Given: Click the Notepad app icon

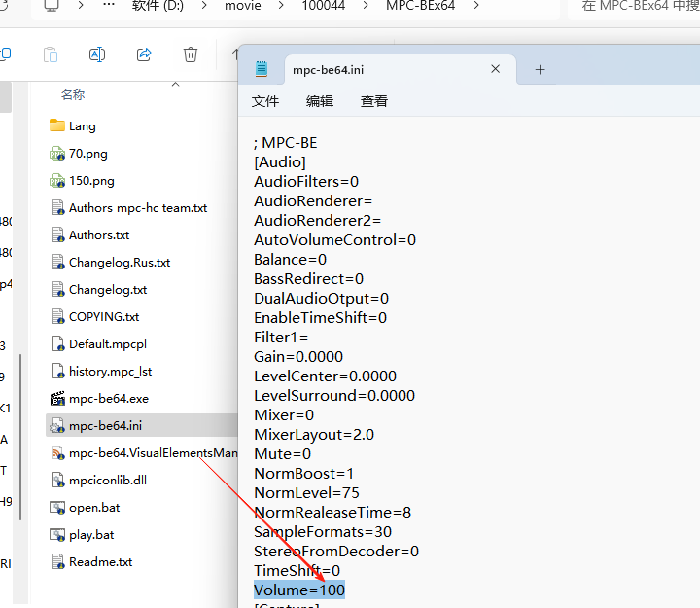Looking at the screenshot, I should 261,69.
